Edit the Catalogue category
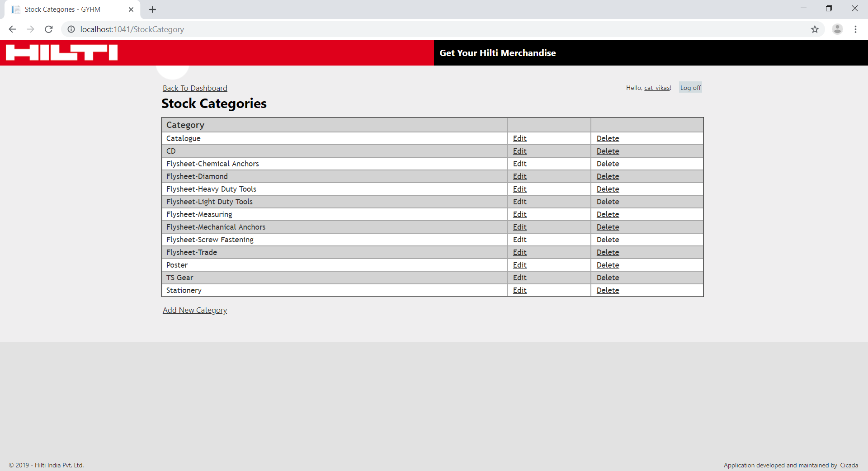Viewport: 868px width, 471px height. 520,138
